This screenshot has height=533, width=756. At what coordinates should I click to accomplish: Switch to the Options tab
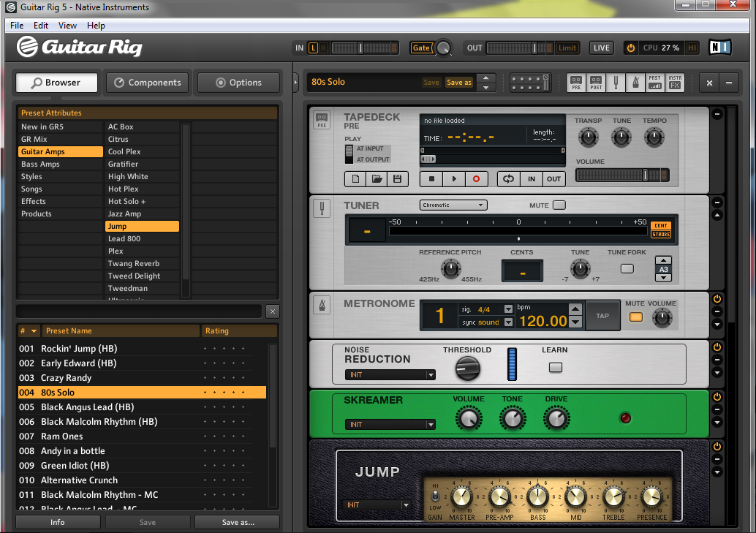[238, 83]
